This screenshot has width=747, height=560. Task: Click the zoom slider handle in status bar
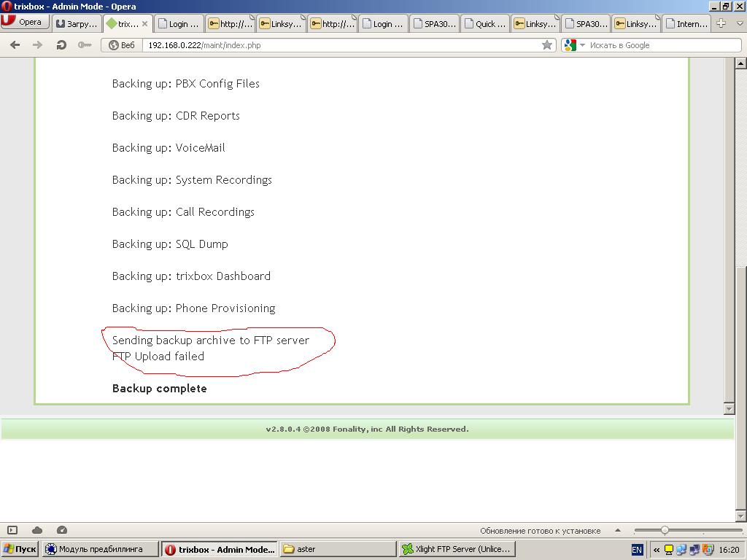[x=665, y=530]
